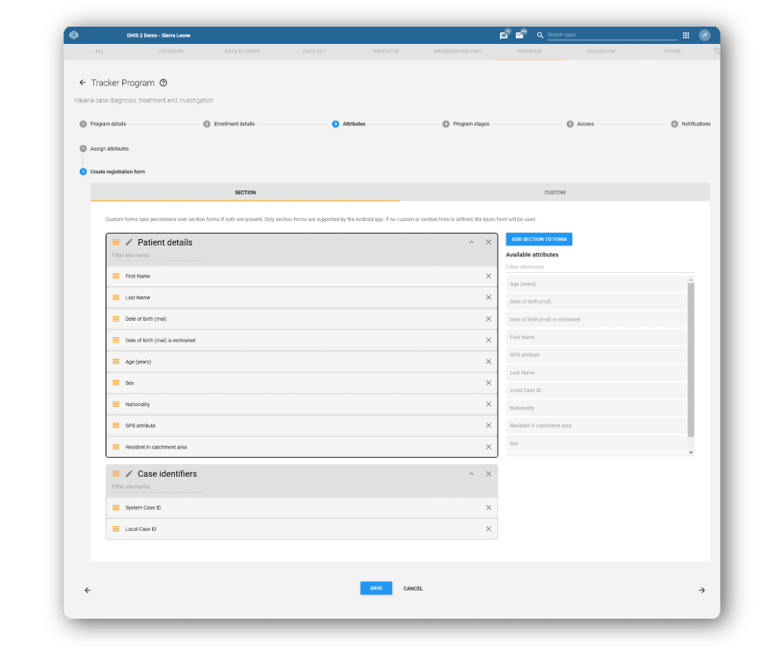This screenshot has width=784, height=672.
Task: Go to Notifications step
Action: point(691,124)
